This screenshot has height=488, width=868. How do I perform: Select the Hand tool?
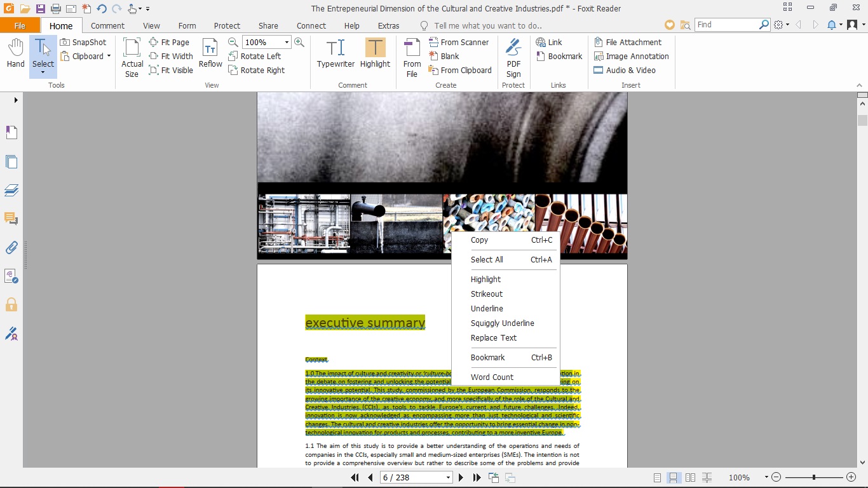point(16,53)
